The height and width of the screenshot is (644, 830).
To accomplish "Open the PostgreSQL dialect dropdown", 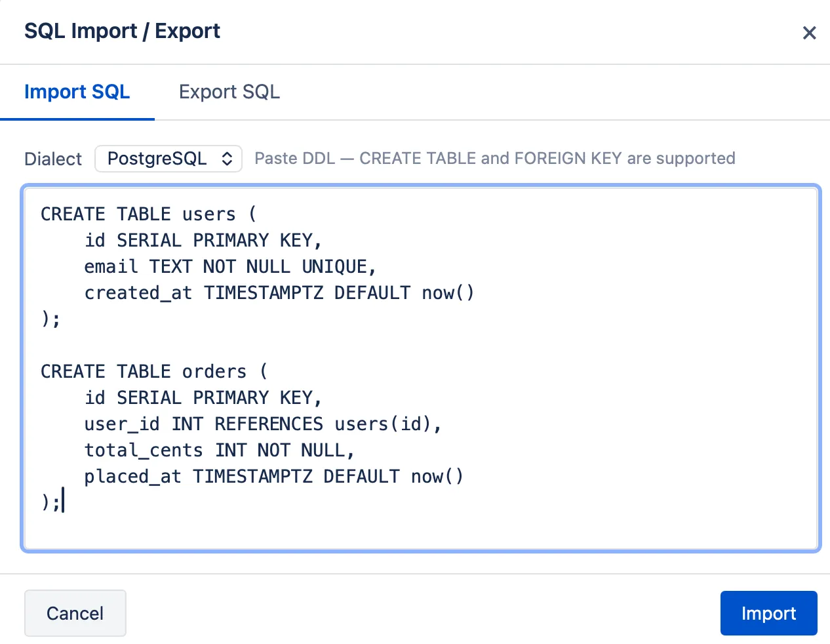I will (168, 159).
